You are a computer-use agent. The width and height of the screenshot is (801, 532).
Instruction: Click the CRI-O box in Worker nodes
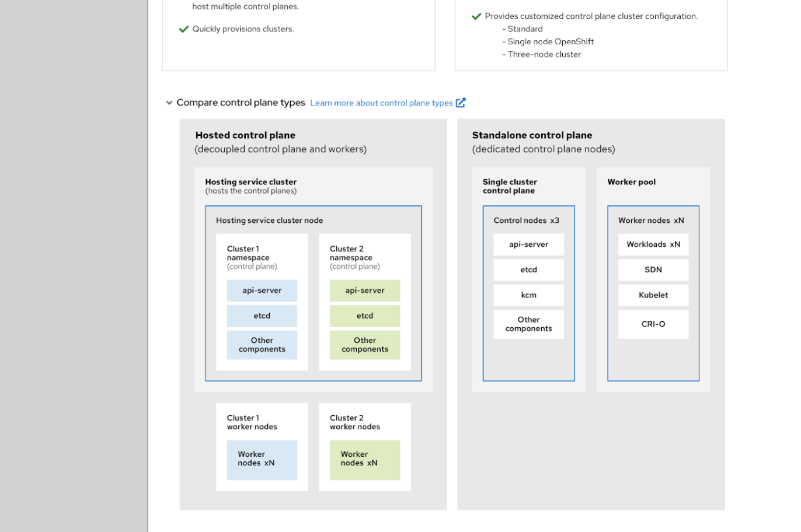[x=653, y=324]
